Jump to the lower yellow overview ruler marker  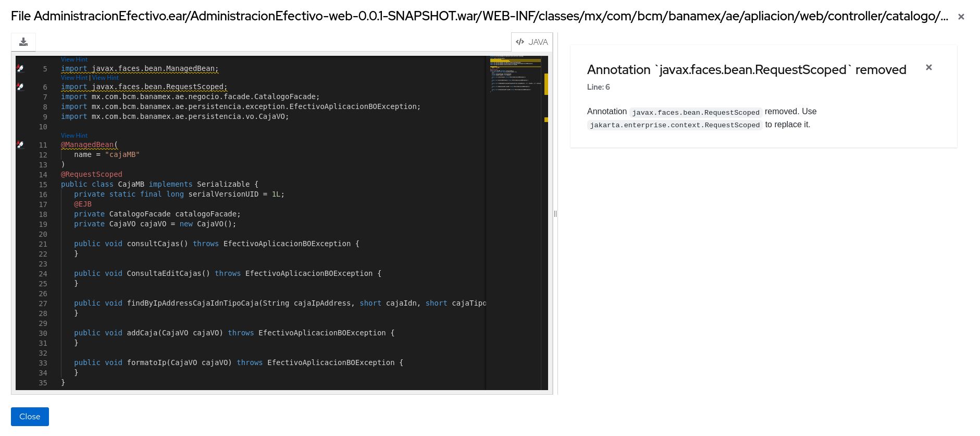click(546, 120)
